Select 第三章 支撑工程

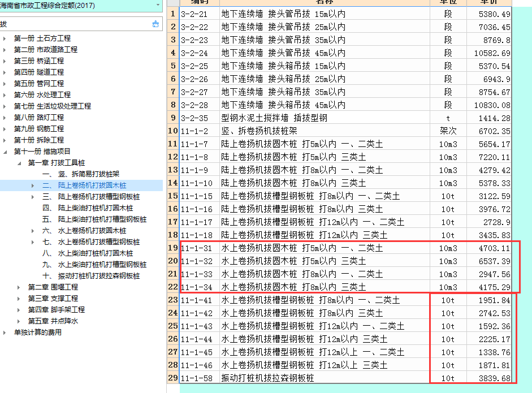[x=53, y=299]
